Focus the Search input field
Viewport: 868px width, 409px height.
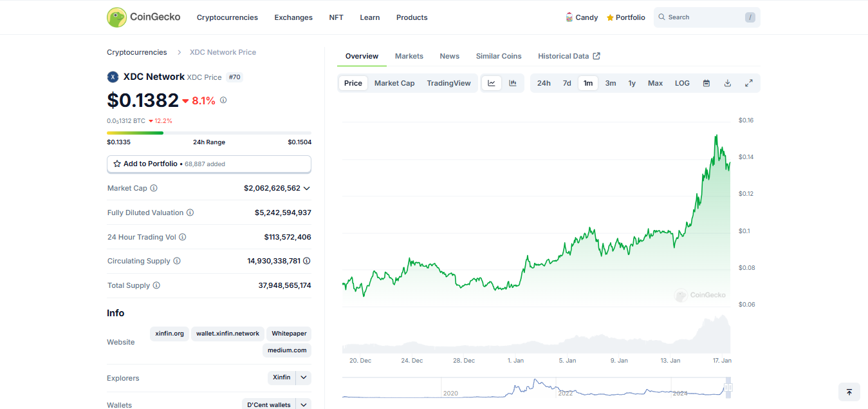pyautogui.click(x=706, y=17)
